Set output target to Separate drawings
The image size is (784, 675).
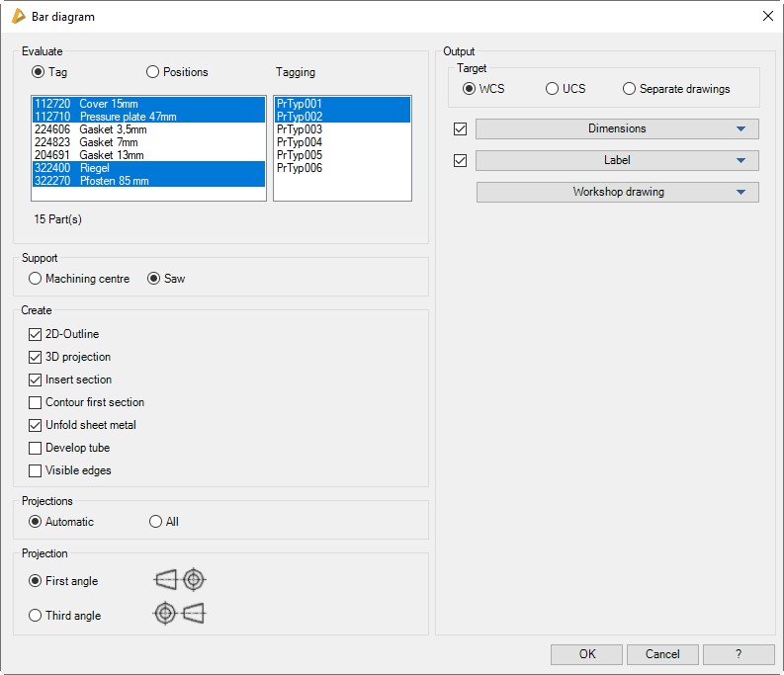(x=630, y=89)
